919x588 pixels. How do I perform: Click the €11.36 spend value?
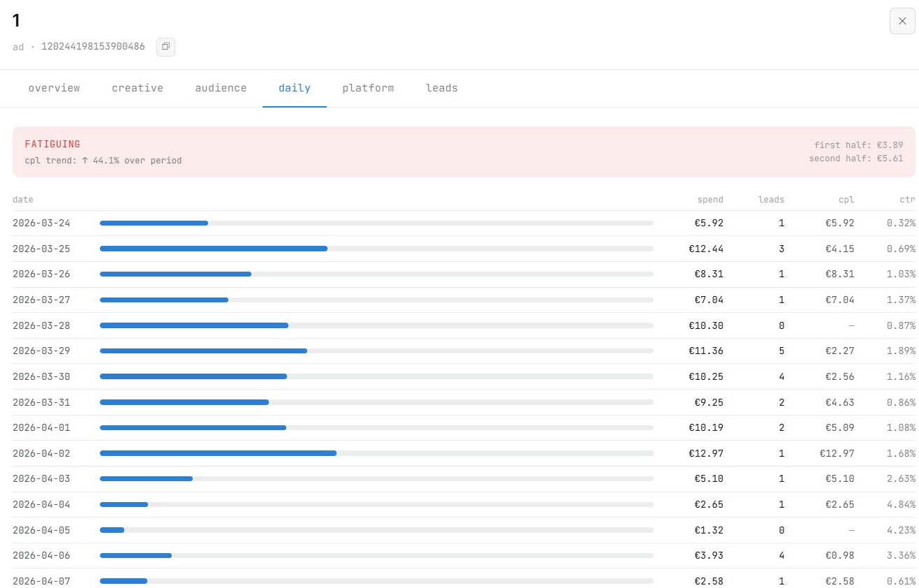point(706,351)
